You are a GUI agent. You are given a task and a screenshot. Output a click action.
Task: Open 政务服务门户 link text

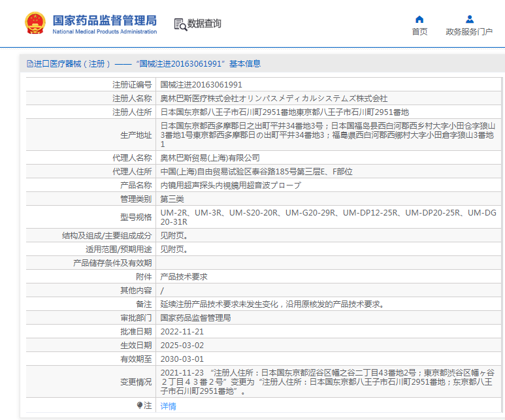coord(469,31)
